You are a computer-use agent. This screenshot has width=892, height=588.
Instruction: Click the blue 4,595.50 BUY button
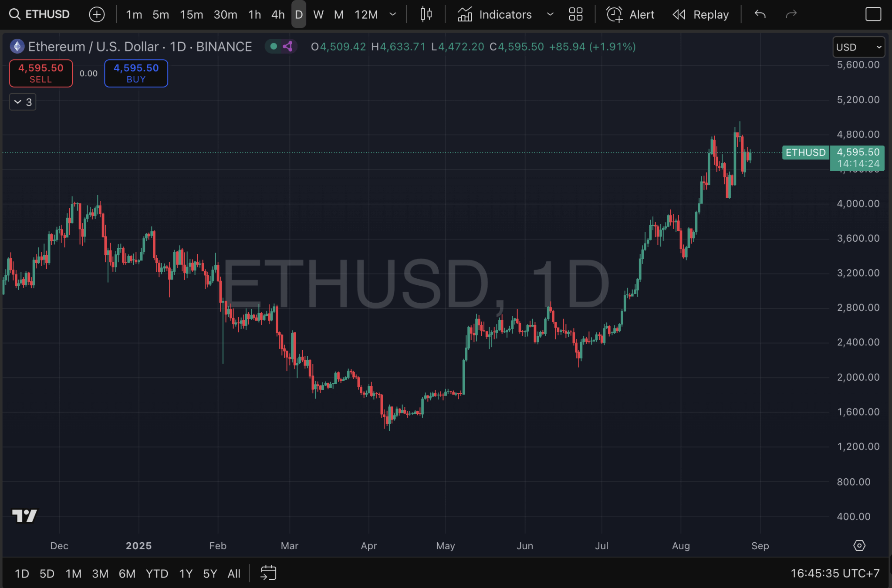(136, 73)
